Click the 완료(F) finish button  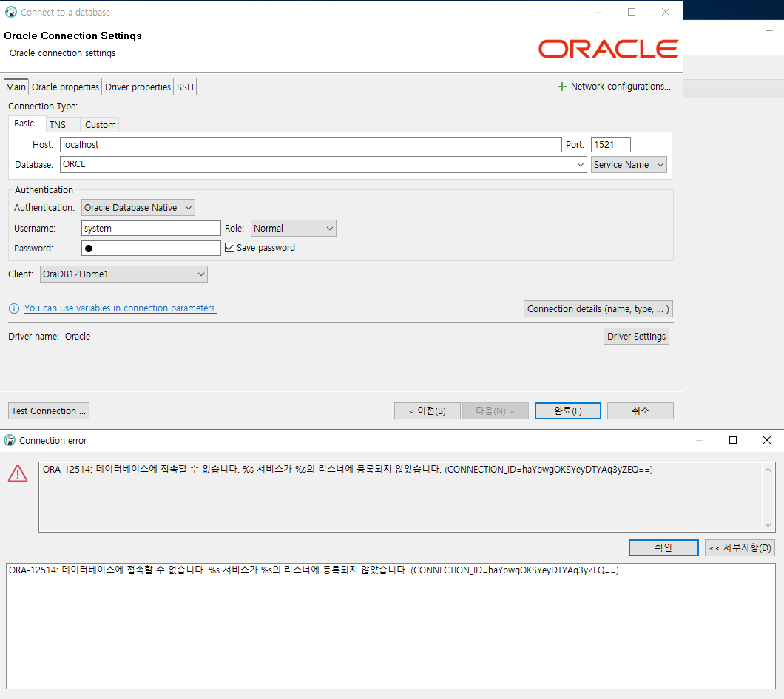pos(567,411)
